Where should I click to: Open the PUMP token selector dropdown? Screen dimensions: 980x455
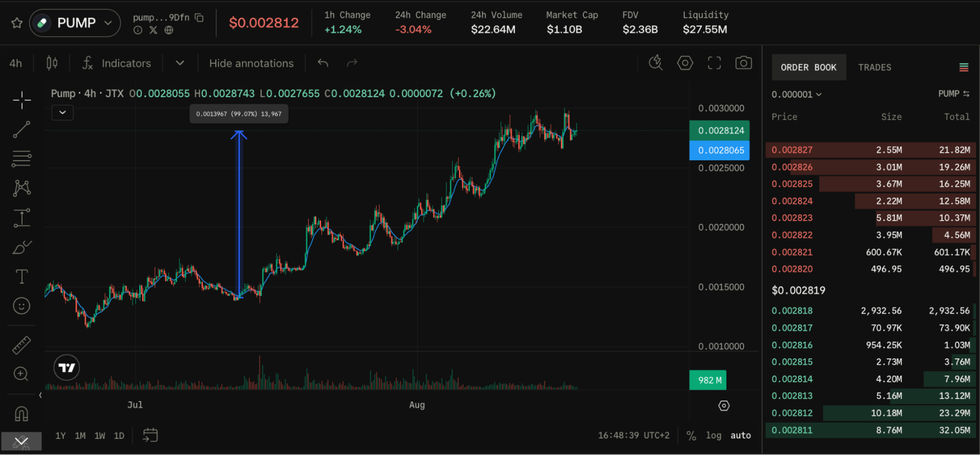coord(75,23)
